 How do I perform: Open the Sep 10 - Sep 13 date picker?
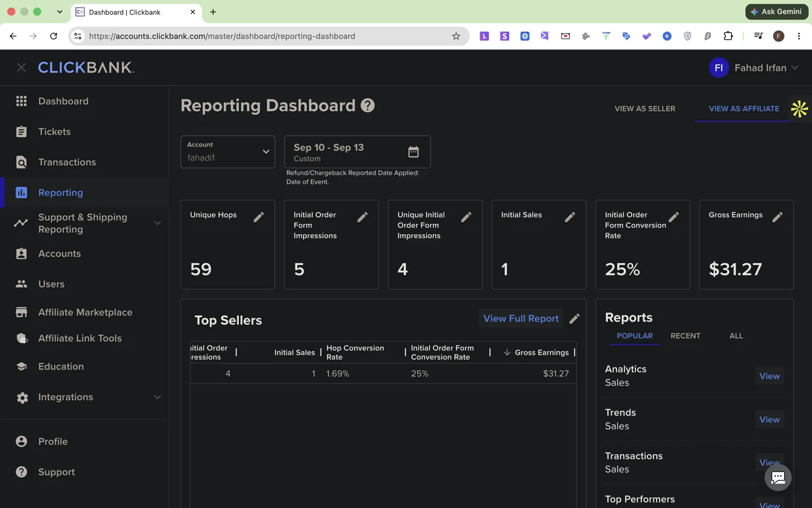[x=357, y=152]
